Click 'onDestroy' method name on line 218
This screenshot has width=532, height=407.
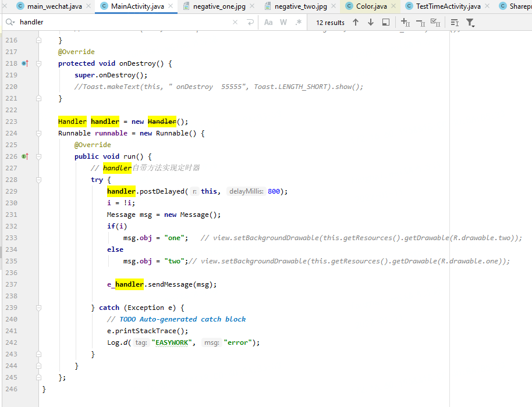click(137, 63)
